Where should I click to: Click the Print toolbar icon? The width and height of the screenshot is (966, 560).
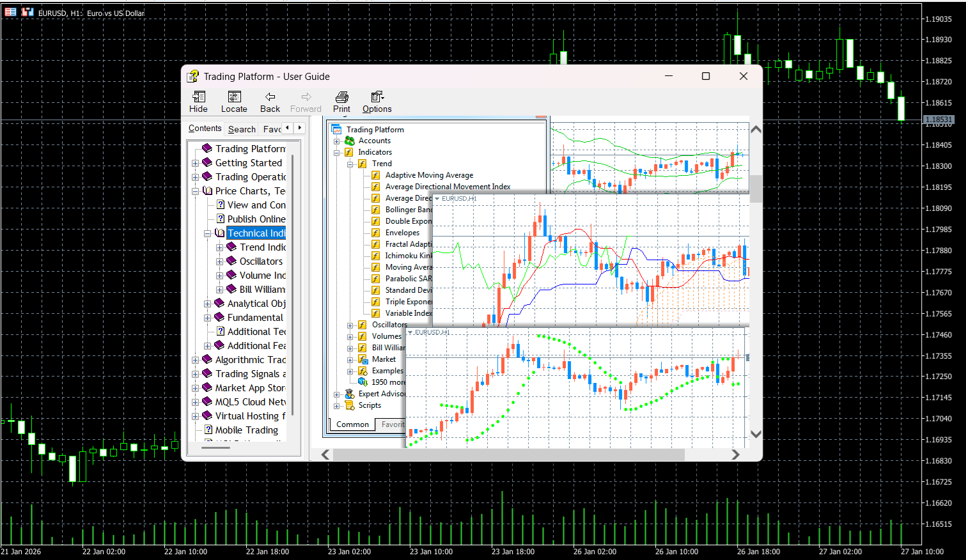click(342, 97)
